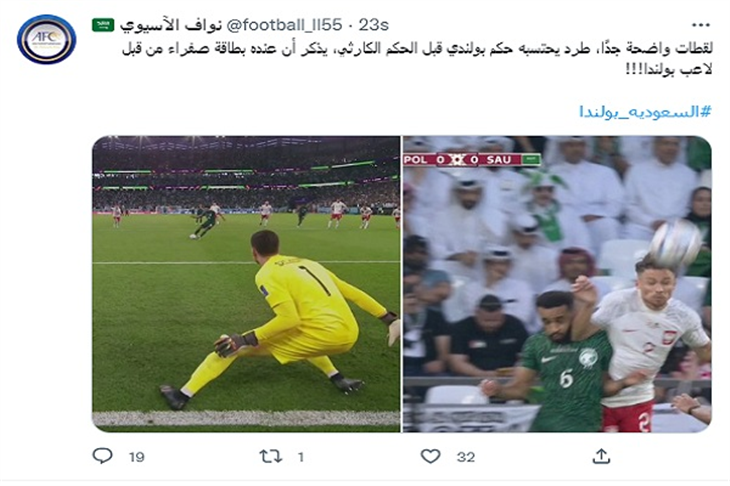Open the aerial duel photo on right
Image resolution: width=730 pixels, height=486 pixels.
pyautogui.click(x=557, y=284)
